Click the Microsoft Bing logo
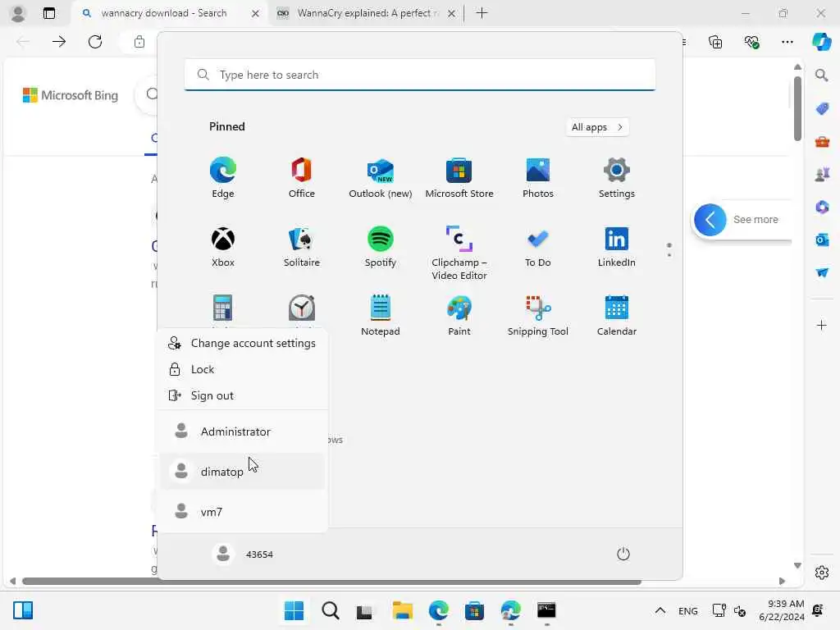Screen dimensions: 840x630 coord(71,95)
